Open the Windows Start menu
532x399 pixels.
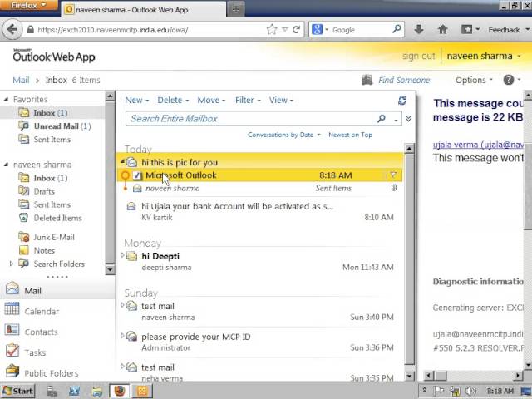(x=17, y=391)
